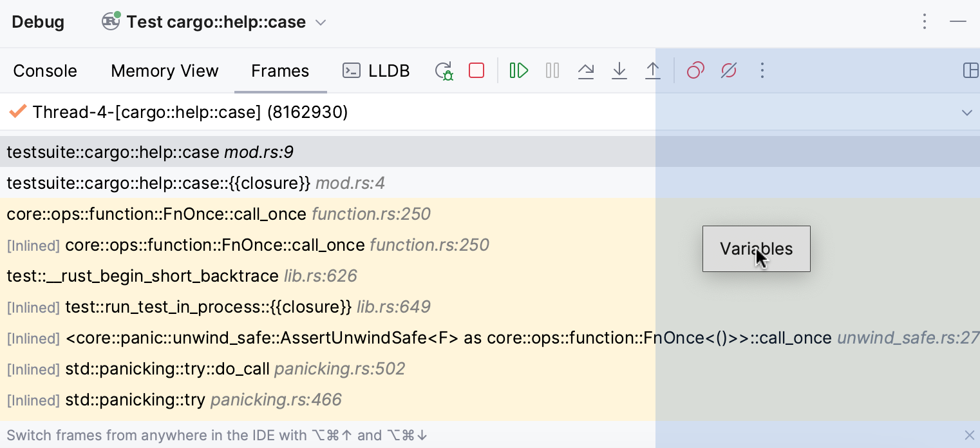Open the View Breakpoints dialog

click(695, 70)
